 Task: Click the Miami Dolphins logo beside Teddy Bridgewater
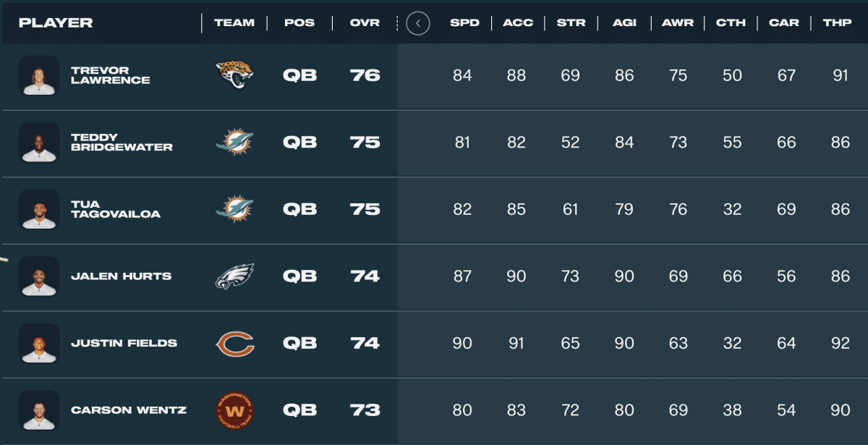[x=234, y=143]
